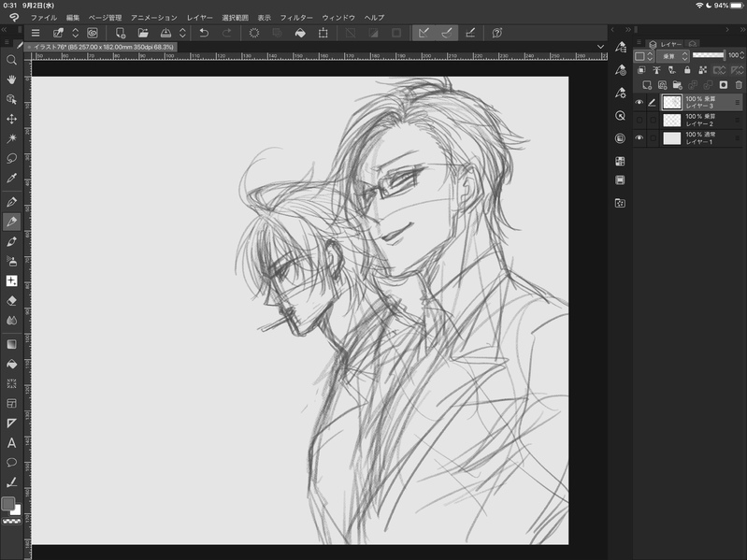Click the Save icon in command bar
This screenshot has width=747, height=560.
(x=165, y=33)
